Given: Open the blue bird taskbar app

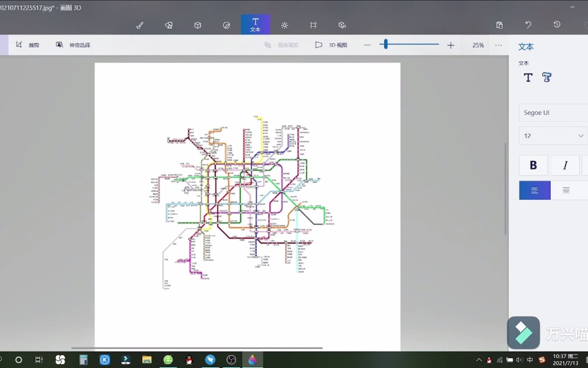Looking at the screenshot, I should click(x=210, y=360).
